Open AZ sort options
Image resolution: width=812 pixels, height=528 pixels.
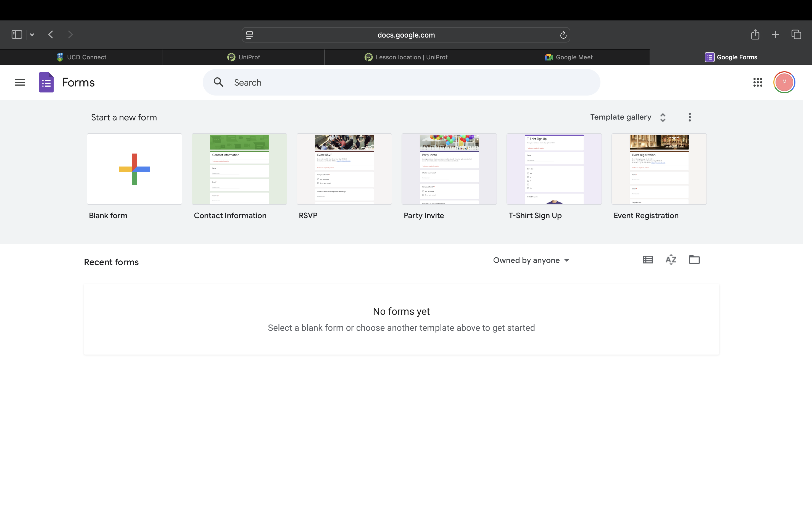click(671, 260)
